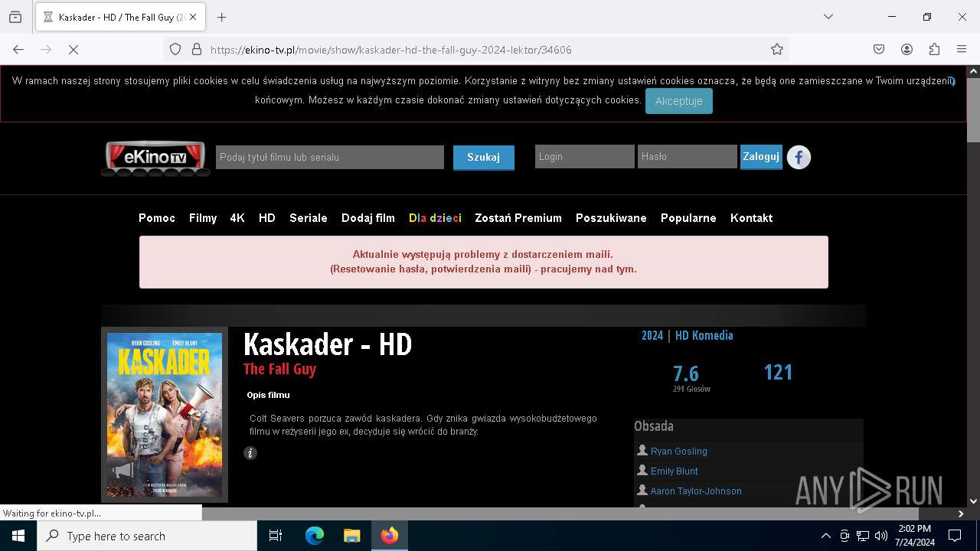Image resolution: width=980 pixels, height=551 pixels.
Task: Open the tray clock and date
Action: pos(915,536)
